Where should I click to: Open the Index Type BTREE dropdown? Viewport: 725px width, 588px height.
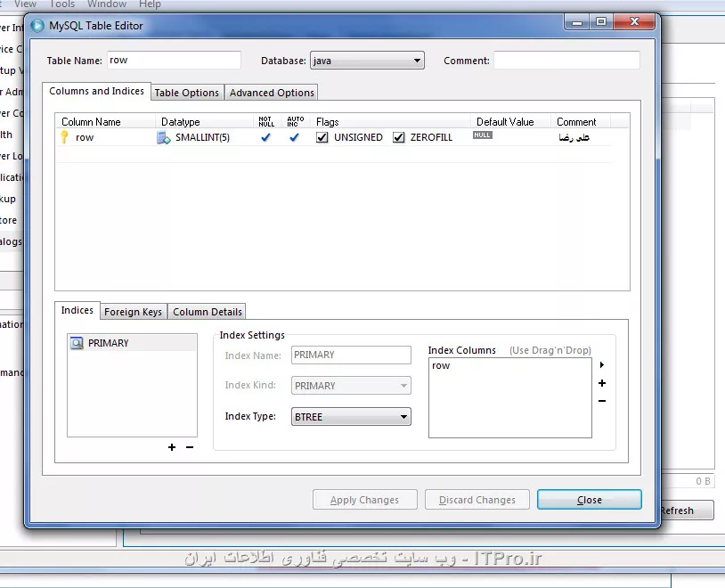[x=351, y=416]
